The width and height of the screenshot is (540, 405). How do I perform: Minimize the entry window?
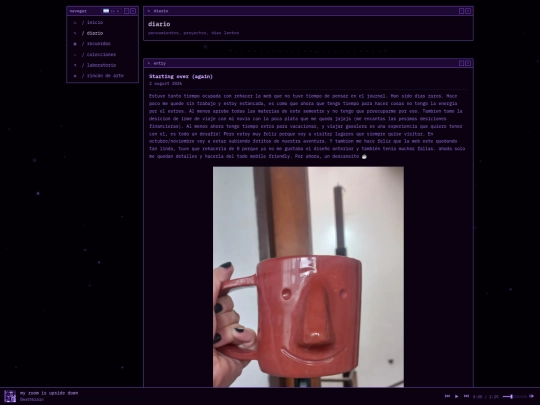pyautogui.click(x=461, y=63)
